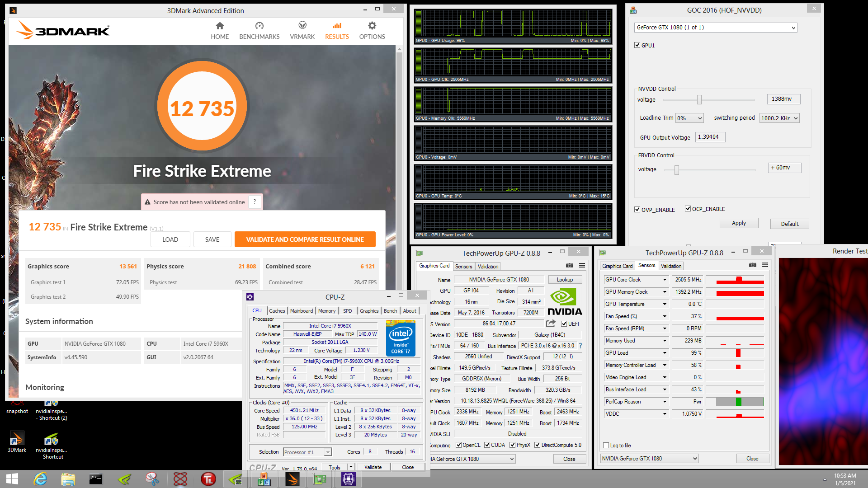Click Internet Explorer taskbar icon
Screen dimensions: 868x488
click(x=40, y=479)
